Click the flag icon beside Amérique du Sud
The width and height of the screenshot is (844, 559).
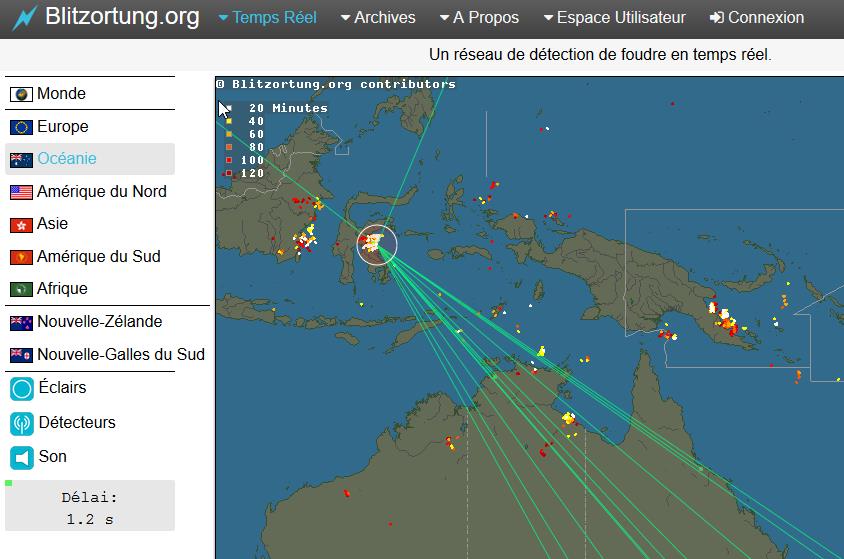click(22, 257)
